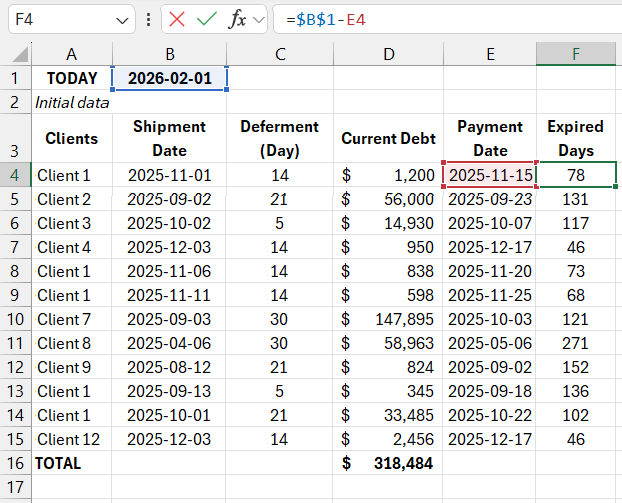Click shipment date 2025-08-12
Viewport: 622px width, 503px height.
[169, 367]
